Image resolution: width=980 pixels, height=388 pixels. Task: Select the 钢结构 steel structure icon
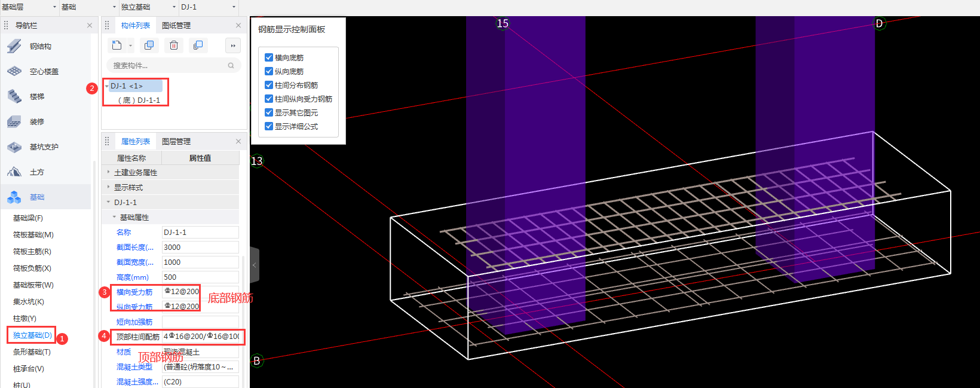pyautogui.click(x=14, y=46)
